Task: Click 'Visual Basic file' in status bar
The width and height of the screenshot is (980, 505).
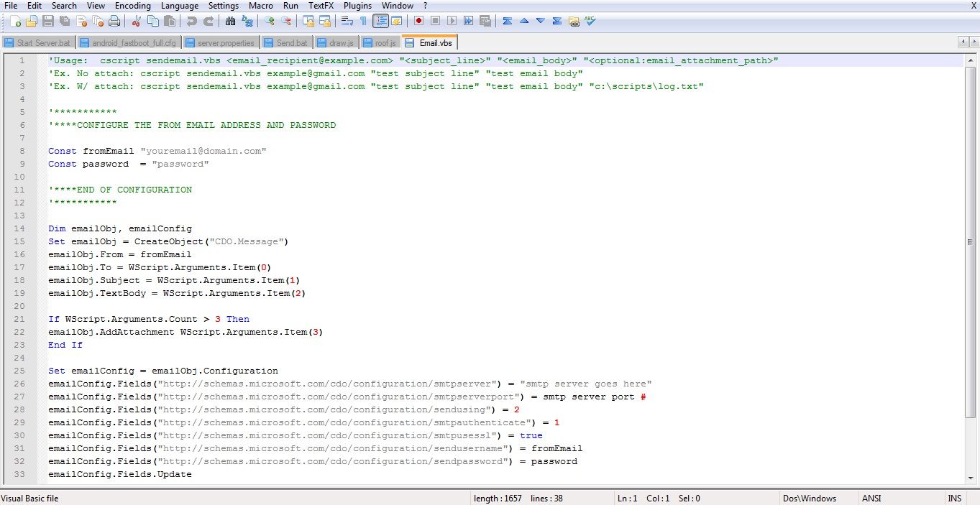Action: click(x=29, y=498)
